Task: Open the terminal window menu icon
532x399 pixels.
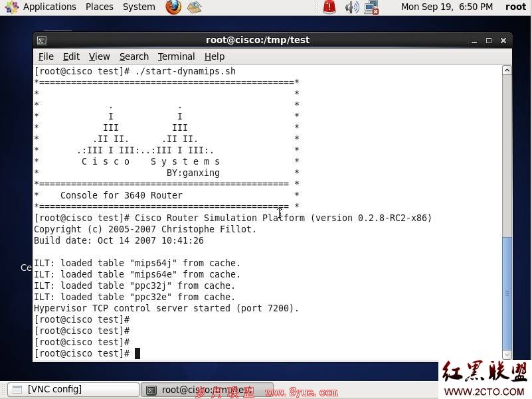Action: 42,40
